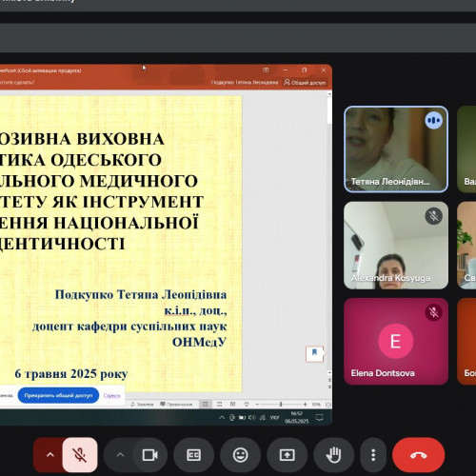Image resolution: width=476 pixels, height=476 pixels.
Task: Leave the call with red hangup button
Action: [418, 455]
